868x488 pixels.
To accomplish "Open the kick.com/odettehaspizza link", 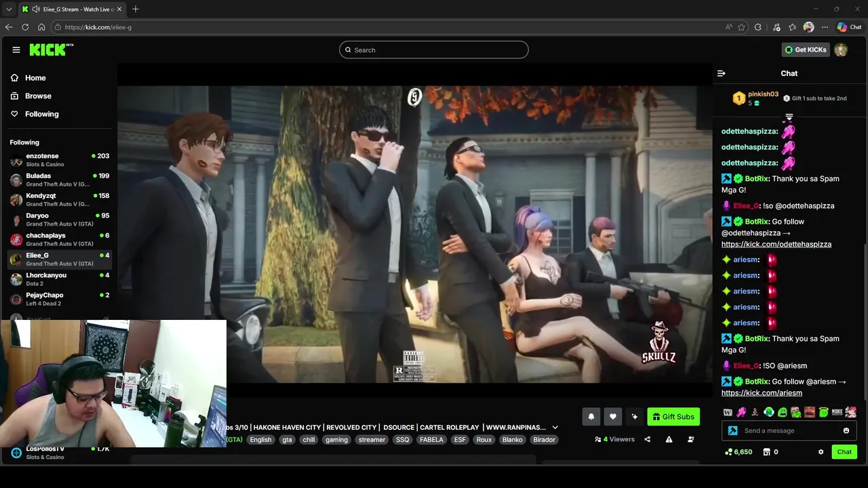I will 776,244.
